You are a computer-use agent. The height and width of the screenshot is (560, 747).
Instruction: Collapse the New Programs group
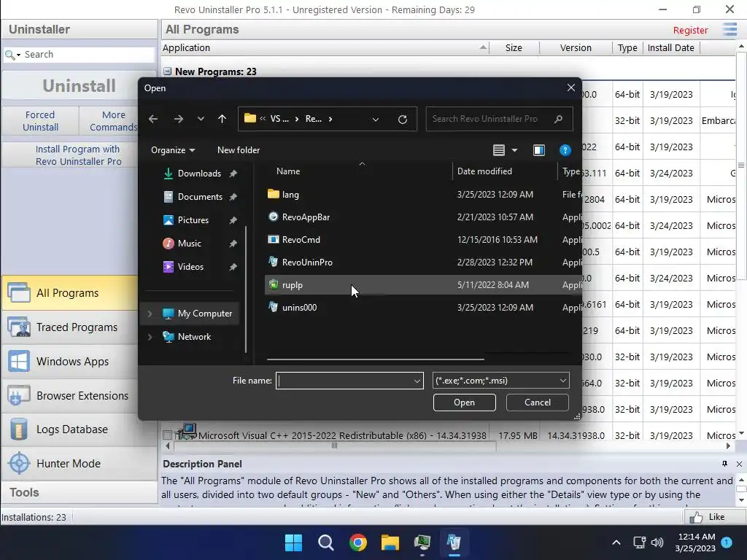tap(167, 71)
